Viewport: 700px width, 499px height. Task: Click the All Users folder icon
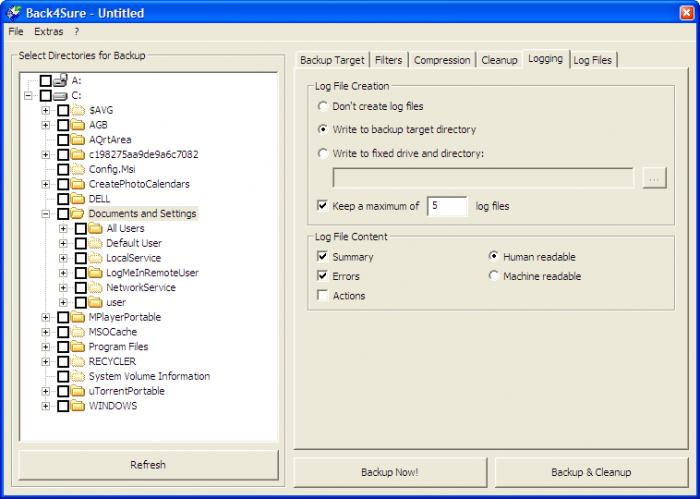(96, 229)
